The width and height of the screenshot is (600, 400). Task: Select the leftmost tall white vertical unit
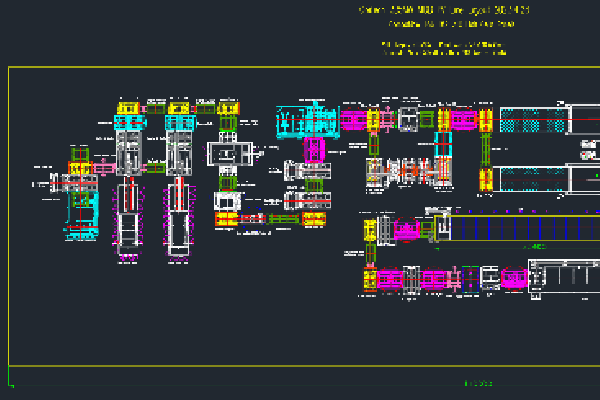coord(129,215)
